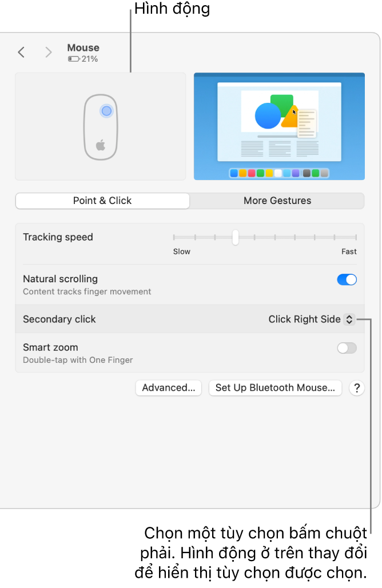
Task: Click the blue tap indicator on the mouse
Action: 106,111
